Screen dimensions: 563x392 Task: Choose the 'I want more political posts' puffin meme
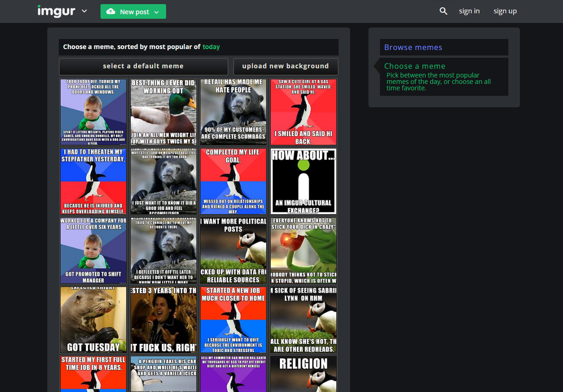coord(233,250)
